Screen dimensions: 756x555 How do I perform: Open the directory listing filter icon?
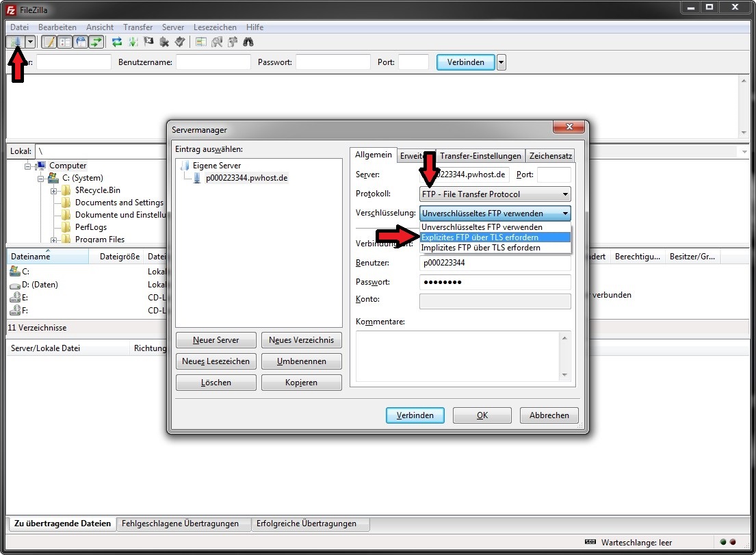(x=201, y=42)
